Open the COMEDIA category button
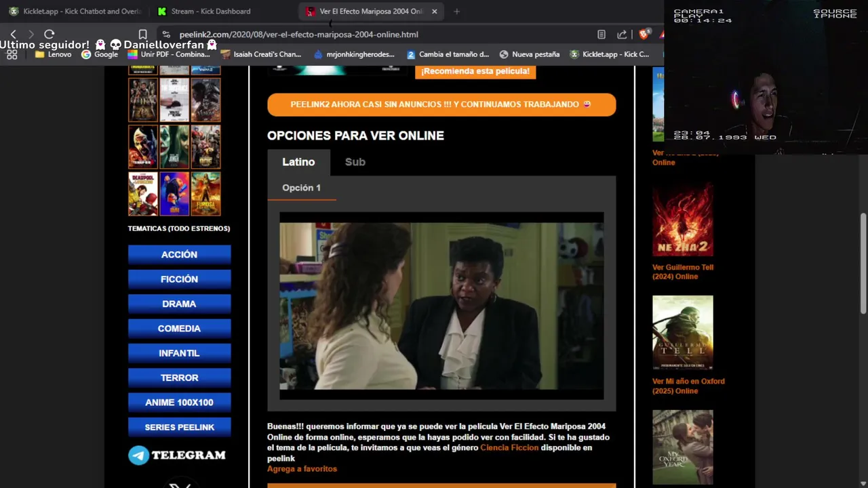Viewport: 868px width, 488px height. click(x=179, y=329)
